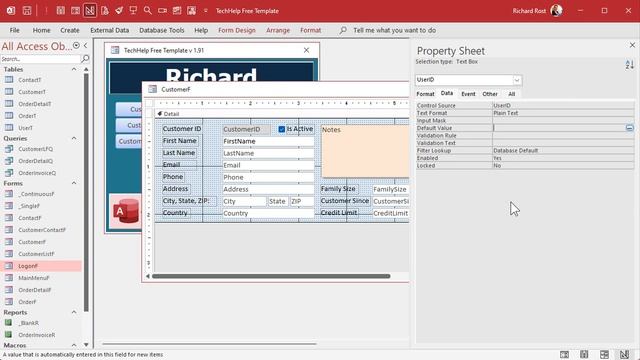This screenshot has width=640, height=360.
Task: Collapse the Macros group
Action: point(74,345)
